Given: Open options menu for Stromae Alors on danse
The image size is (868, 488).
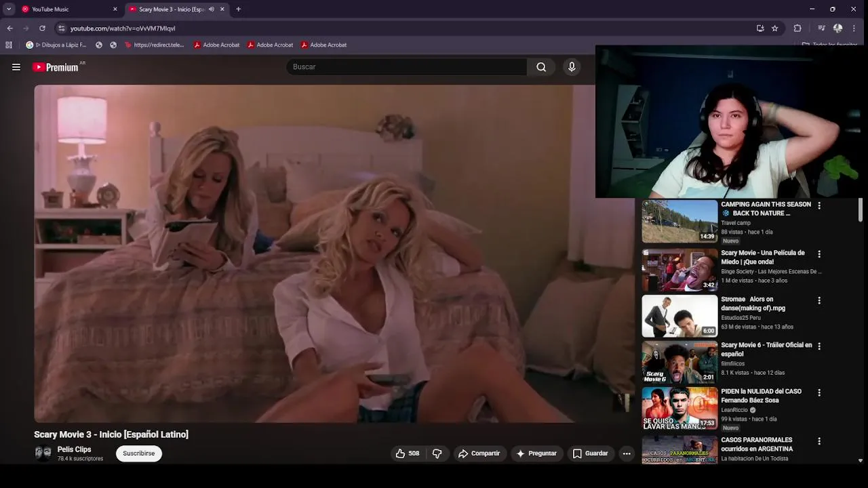Looking at the screenshot, I should pyautogui.click(x=819, y=300).
